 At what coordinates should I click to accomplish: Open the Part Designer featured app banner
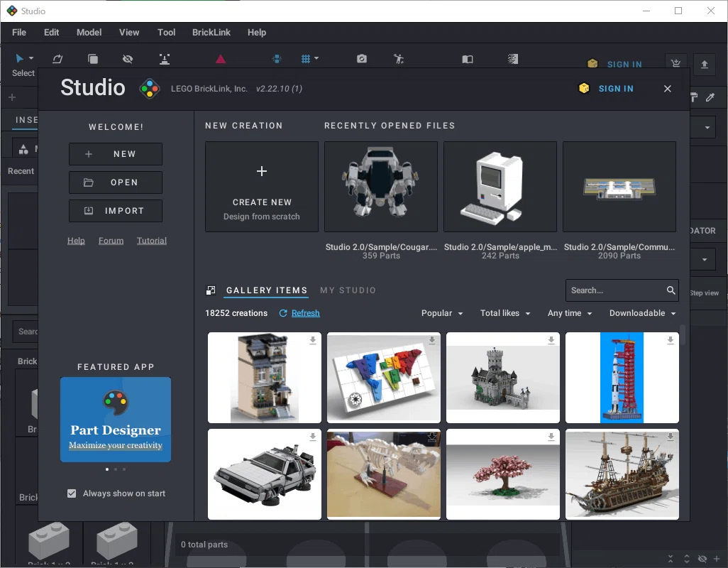(x=116, y=420)
